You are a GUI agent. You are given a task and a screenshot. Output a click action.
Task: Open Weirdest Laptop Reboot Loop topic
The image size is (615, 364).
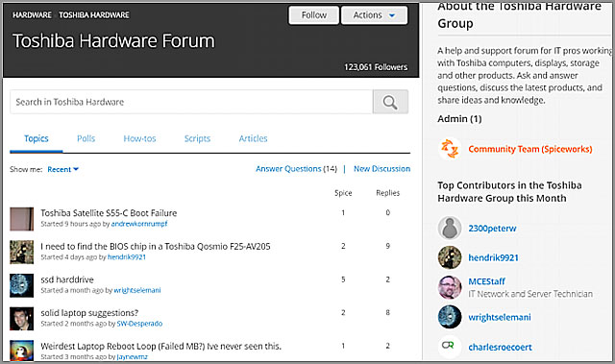pos(160,346)
